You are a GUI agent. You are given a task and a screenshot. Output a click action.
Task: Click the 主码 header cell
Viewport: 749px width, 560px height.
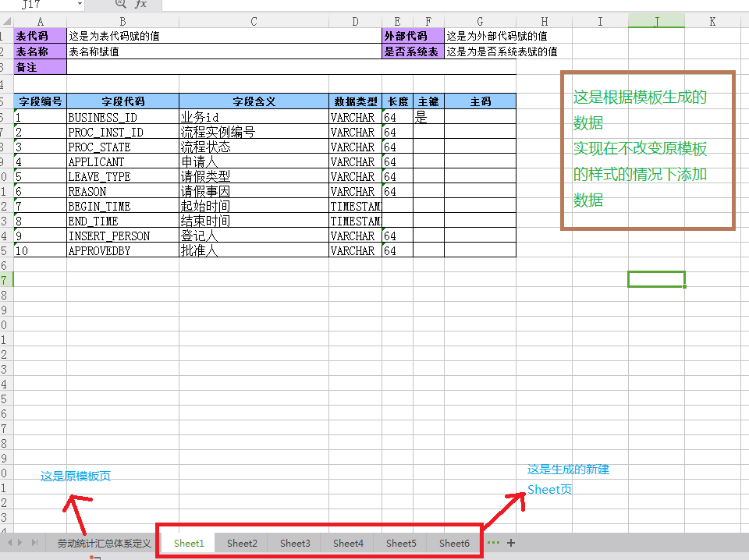tap(480, 101)
